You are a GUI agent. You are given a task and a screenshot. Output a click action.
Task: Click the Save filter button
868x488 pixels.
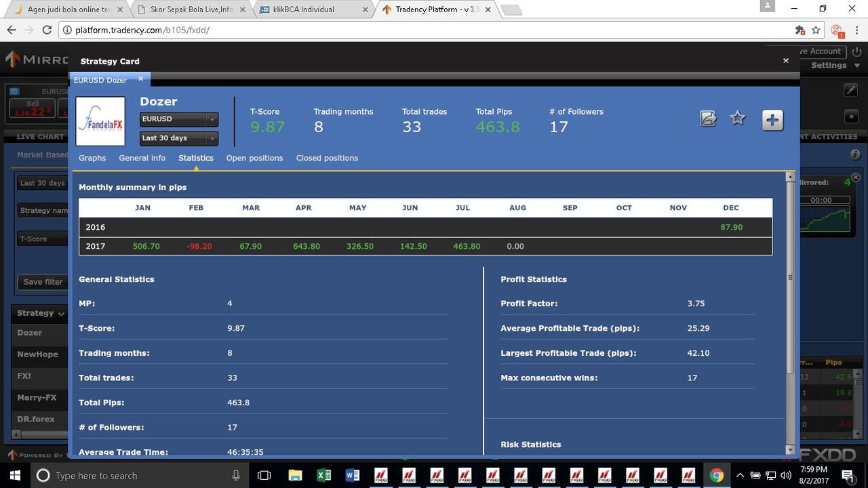pos(42,282)
